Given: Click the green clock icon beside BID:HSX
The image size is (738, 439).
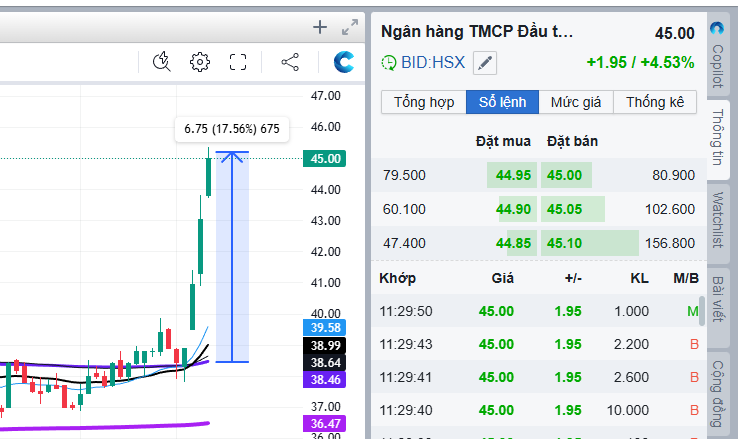Looking at the screenshot, I should [389, 63].
